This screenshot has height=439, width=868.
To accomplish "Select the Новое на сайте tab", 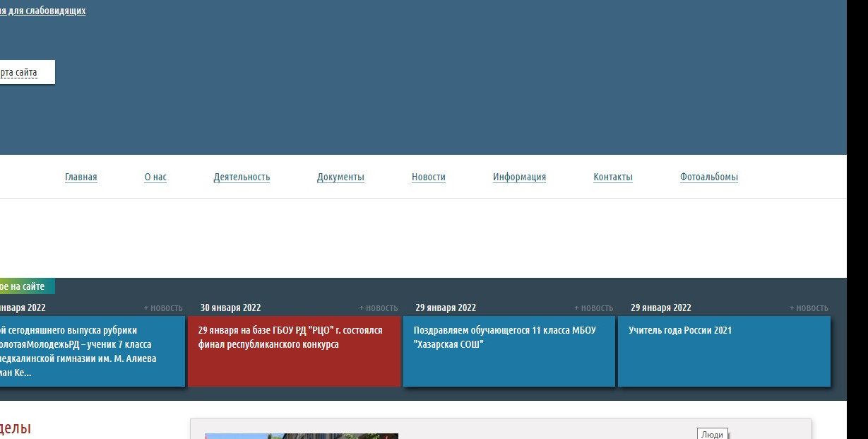I will (25, 286).
